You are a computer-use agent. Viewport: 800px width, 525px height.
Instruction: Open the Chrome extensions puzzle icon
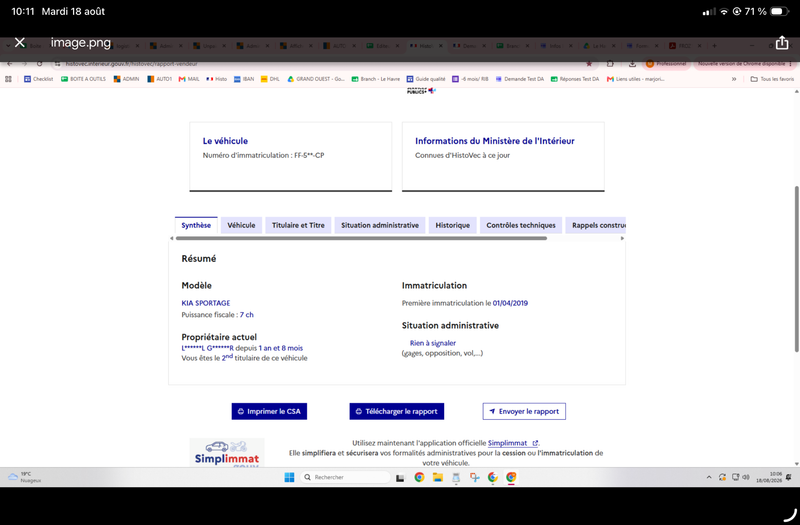(610, 64)
